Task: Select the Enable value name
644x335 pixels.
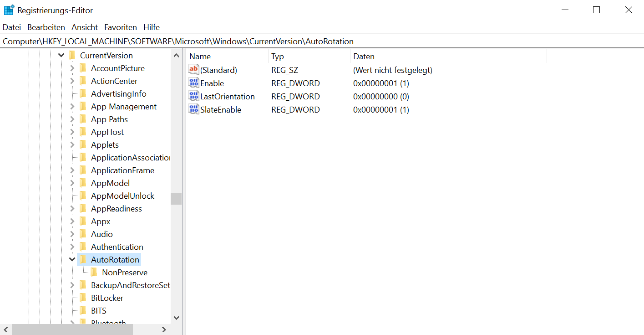Action: click(x=212, y=83)
